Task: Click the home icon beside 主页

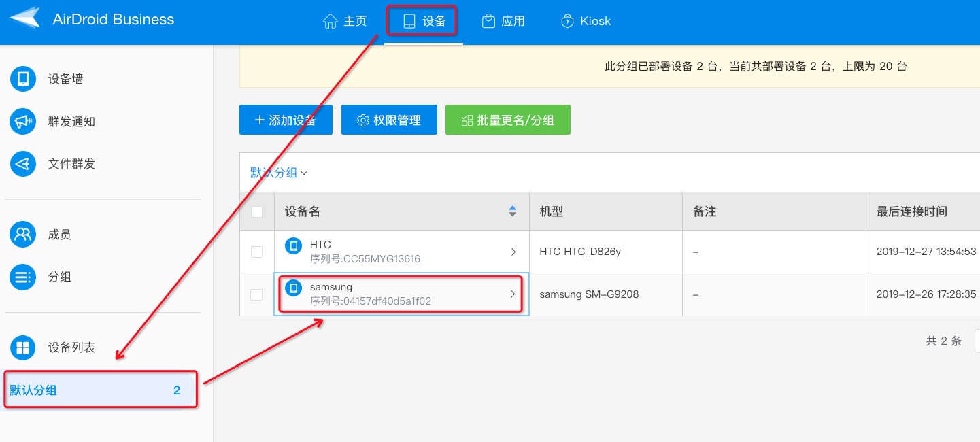Action: click(x=331, y=21)
